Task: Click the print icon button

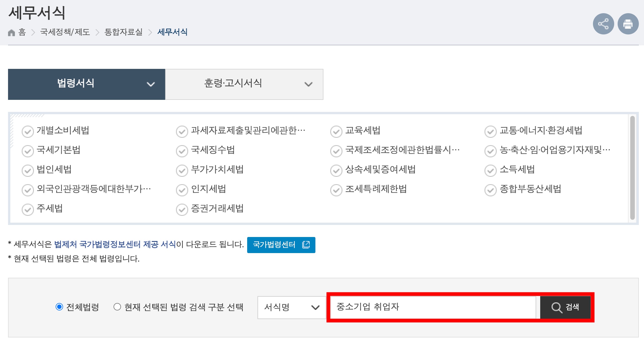Action: (628, 24)
